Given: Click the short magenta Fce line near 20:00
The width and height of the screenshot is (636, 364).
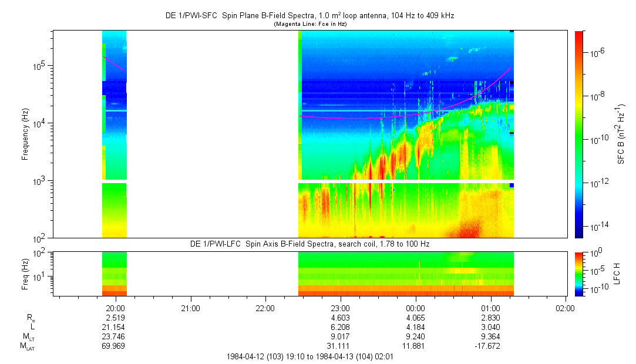Looking at the screenshot, I should (x=114, y=63).
